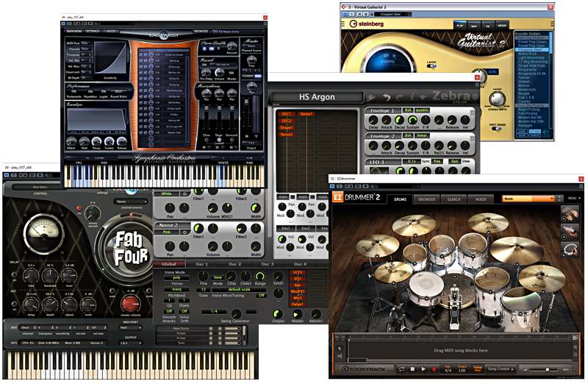Click the snare drum in the EZdrummer kit
The image size is (588, 384).
[425, 288]
